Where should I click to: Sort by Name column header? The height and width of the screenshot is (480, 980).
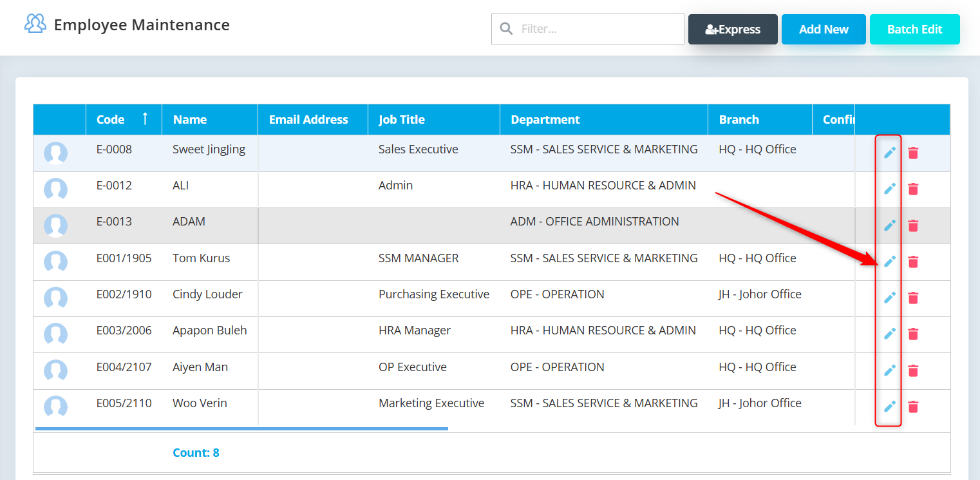[210, 119]
